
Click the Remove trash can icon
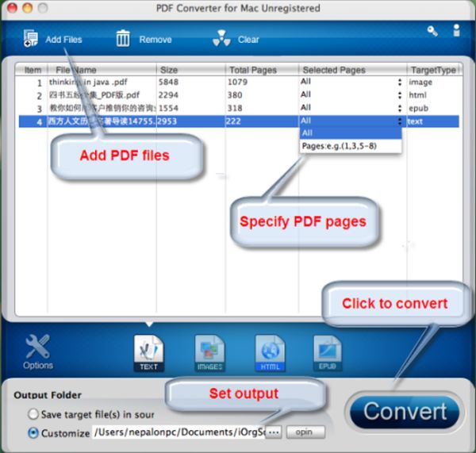123,38
